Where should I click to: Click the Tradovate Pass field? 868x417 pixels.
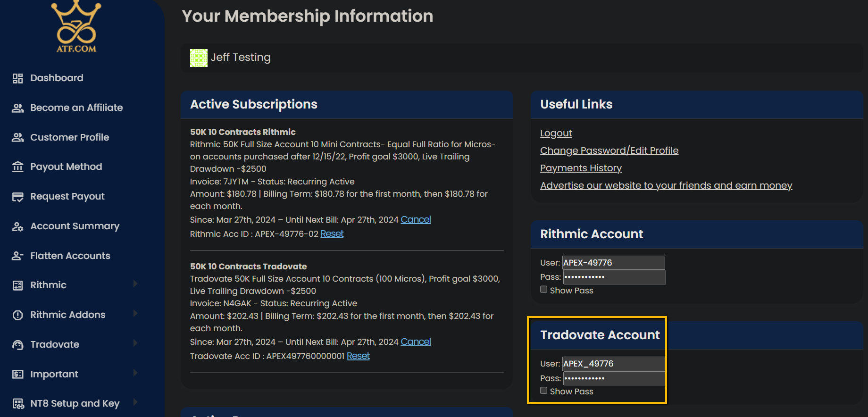pyautogui.click(x=615, y=378)
